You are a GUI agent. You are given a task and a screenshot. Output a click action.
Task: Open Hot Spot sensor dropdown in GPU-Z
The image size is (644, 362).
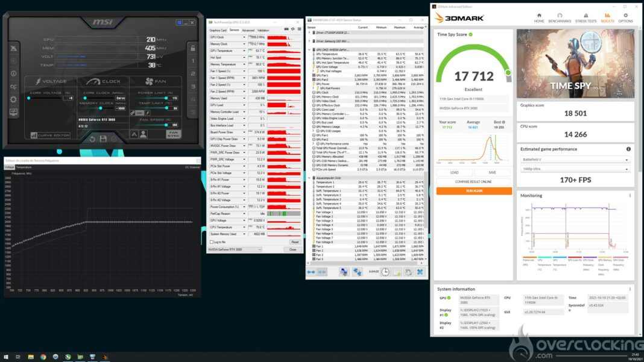pyautogui.click(x=244, y=57)
